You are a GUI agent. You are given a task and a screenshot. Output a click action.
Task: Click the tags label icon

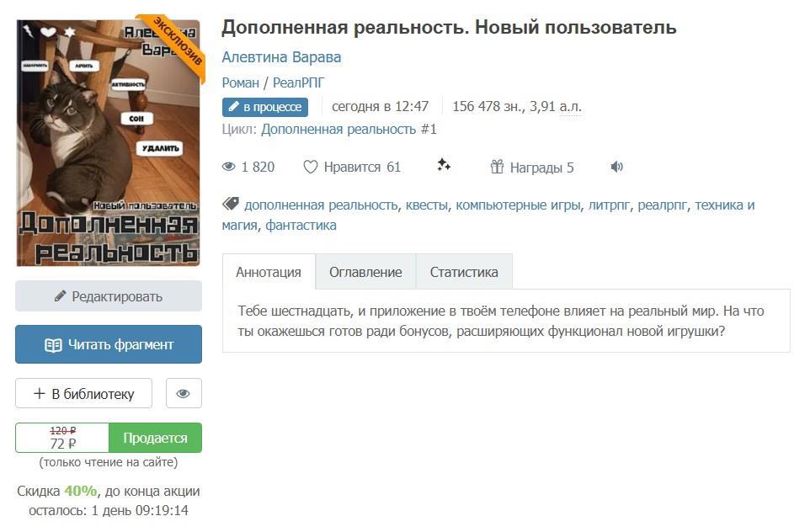(231, 204)
